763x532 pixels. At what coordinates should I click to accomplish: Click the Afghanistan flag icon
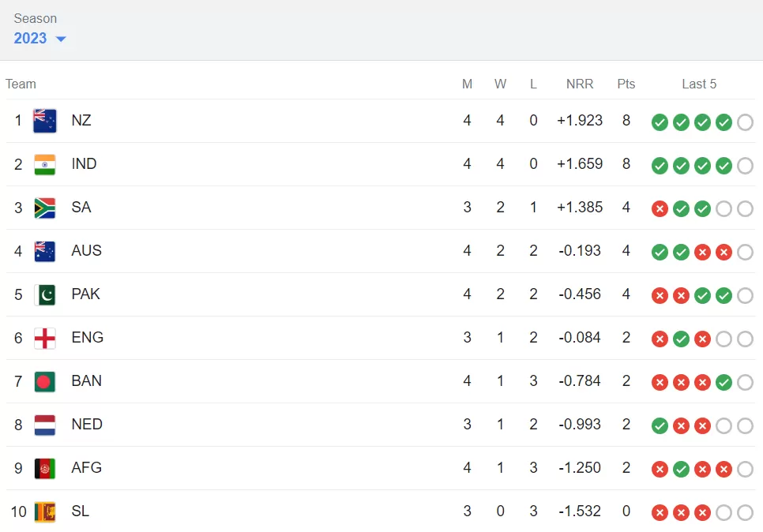tap(45, 468)
